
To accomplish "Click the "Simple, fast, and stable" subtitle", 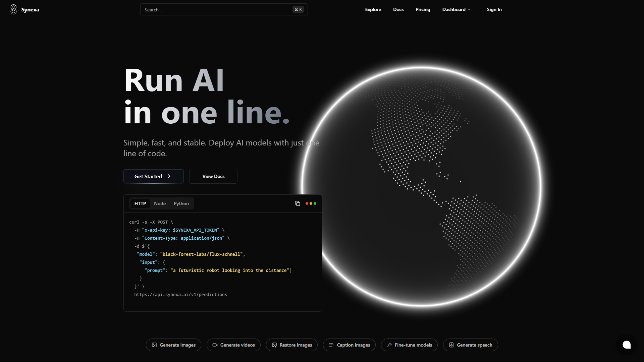I will 221,148.
